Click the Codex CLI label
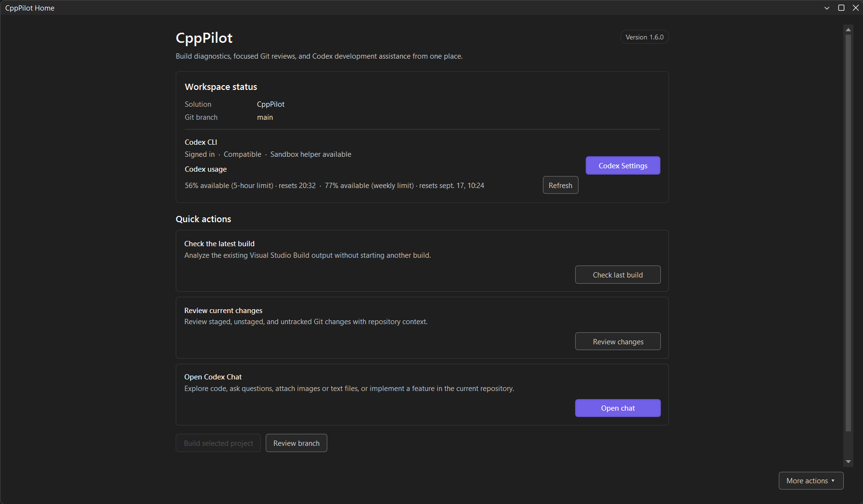This screenshot has height=504, width=863. point(201,142)
